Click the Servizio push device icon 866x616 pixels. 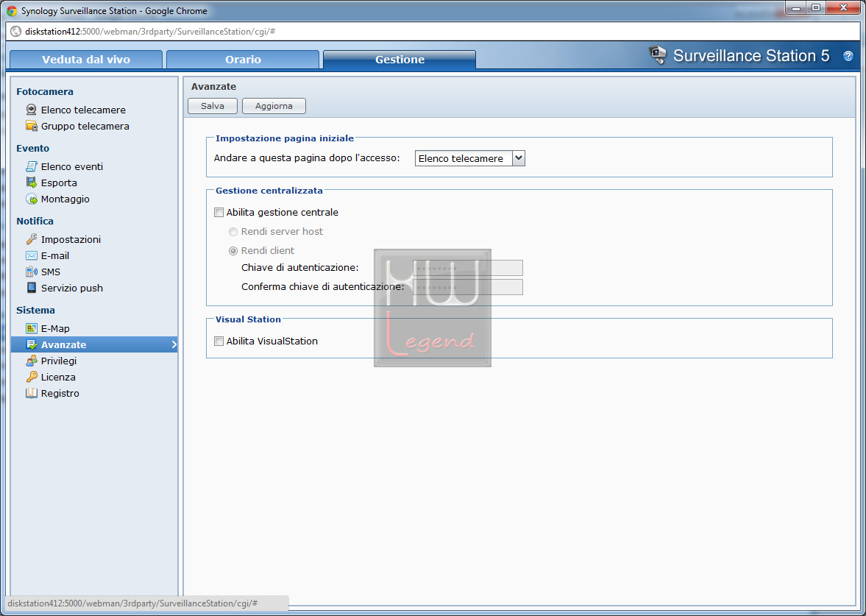pyautogui.click(x=32, y=287)
